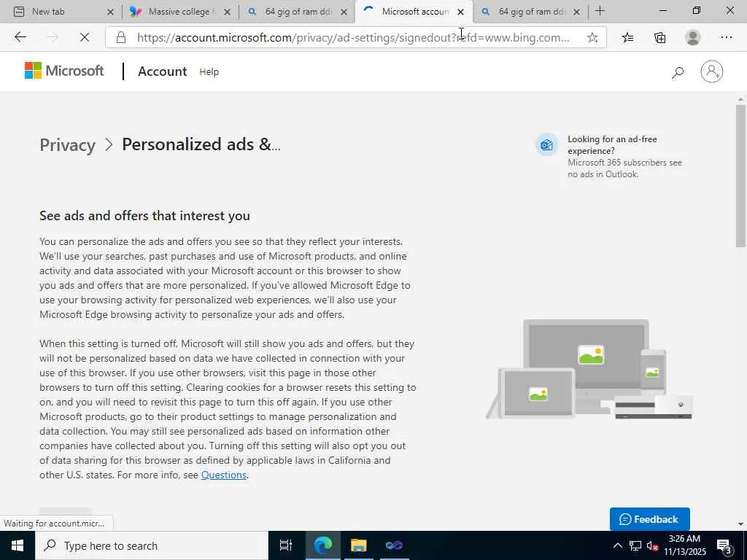
Task: Close the New tab tab
Action: click(110, 12)
